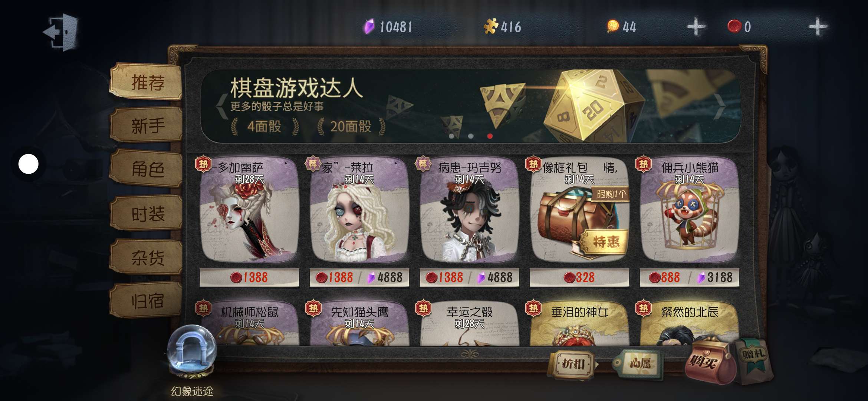
Task: Tap the exit door icon
Action: click(61, 32)
